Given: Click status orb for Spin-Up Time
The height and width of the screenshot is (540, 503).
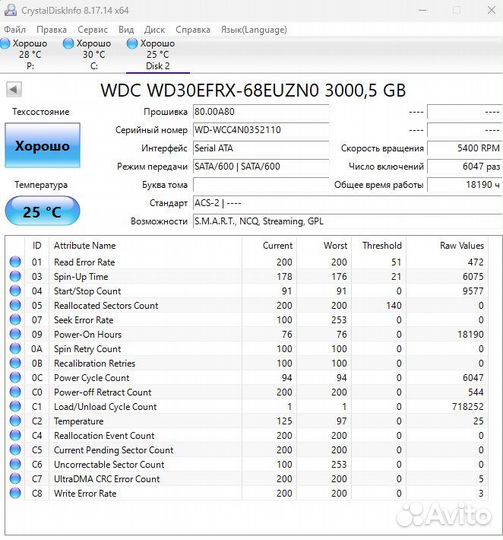Looking at the screenshot, I should pos(15,276).
